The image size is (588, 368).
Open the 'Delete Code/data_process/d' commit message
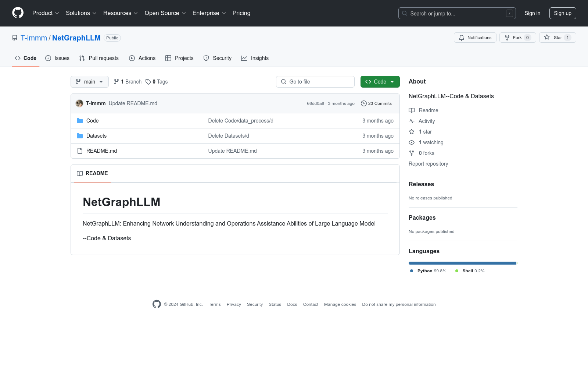(241, 121)
